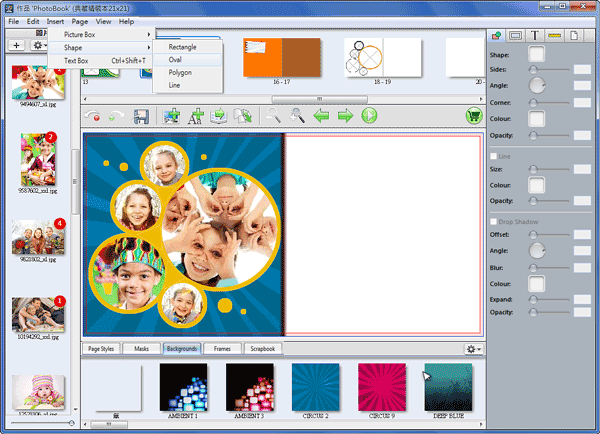The width and height of the screenshot is (600, 434).
Task: Select pages 16 - 17 spread thumbnail
Action: pos(282,57)
